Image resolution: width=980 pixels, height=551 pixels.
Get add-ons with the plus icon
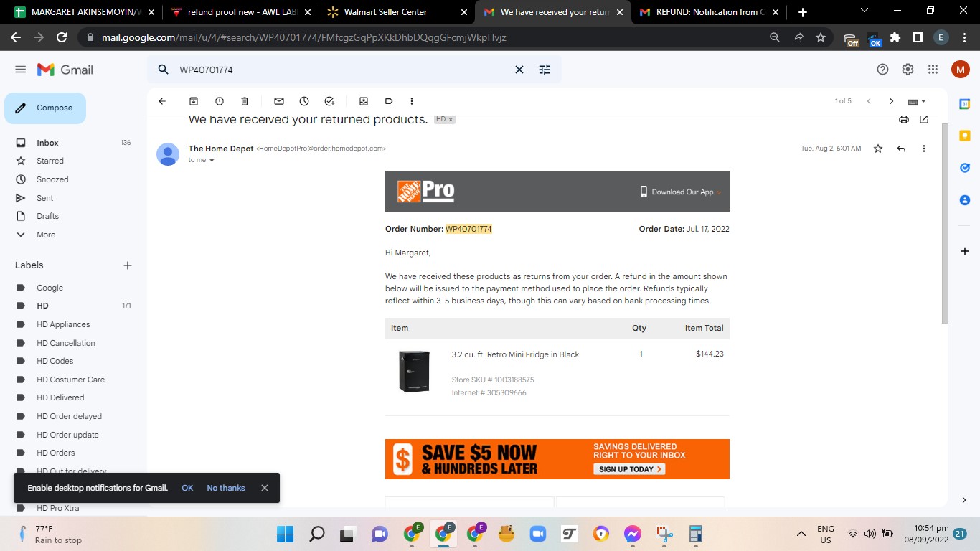coord(965,251)
